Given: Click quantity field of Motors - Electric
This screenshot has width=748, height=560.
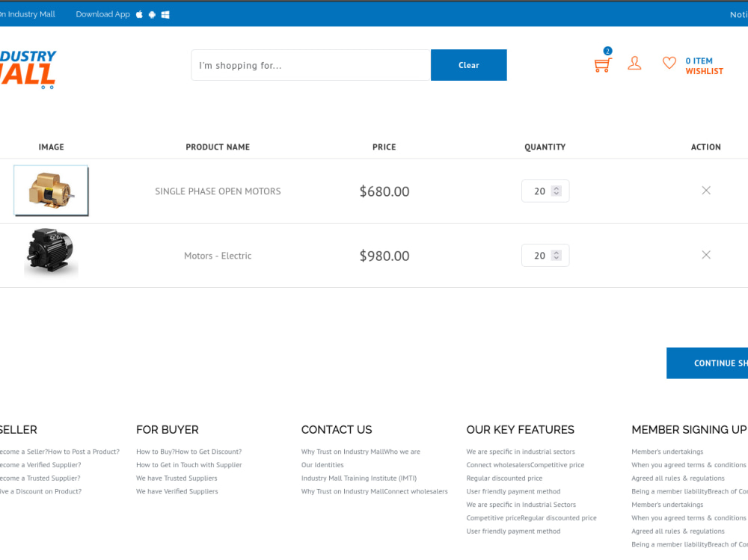Looking at the screenshot, I should (x=545, y=255).
